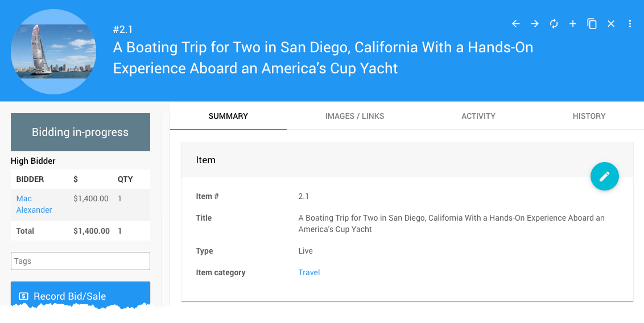Open the History tab

(x=589, y=116)
